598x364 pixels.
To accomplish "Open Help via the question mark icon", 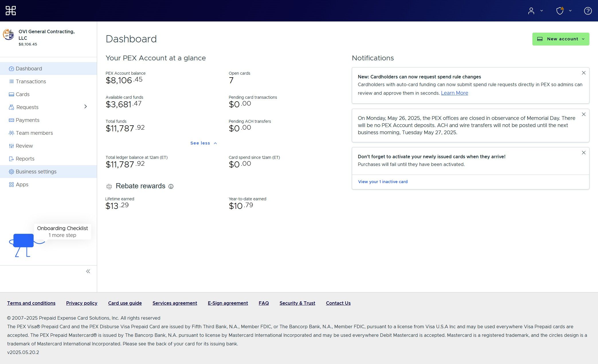I will pos(588,11).
